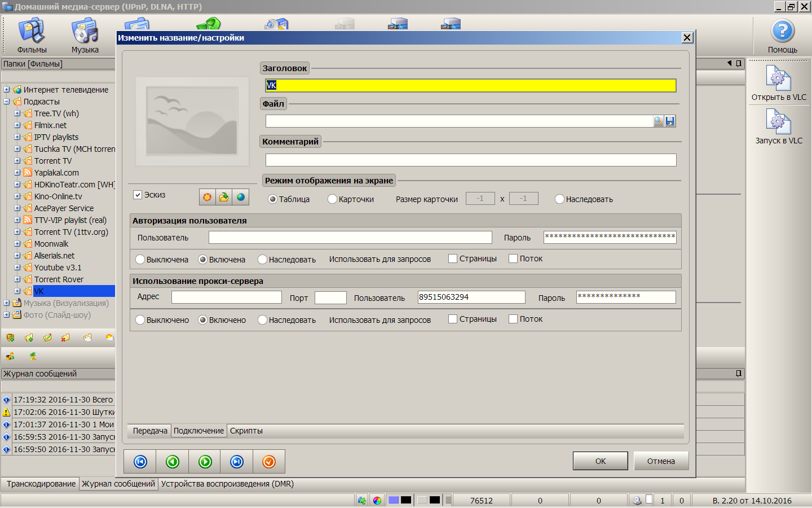Click the blue-violet color swatch in status bar
This screenshot has height=508, width=812.
click(394, 500)
